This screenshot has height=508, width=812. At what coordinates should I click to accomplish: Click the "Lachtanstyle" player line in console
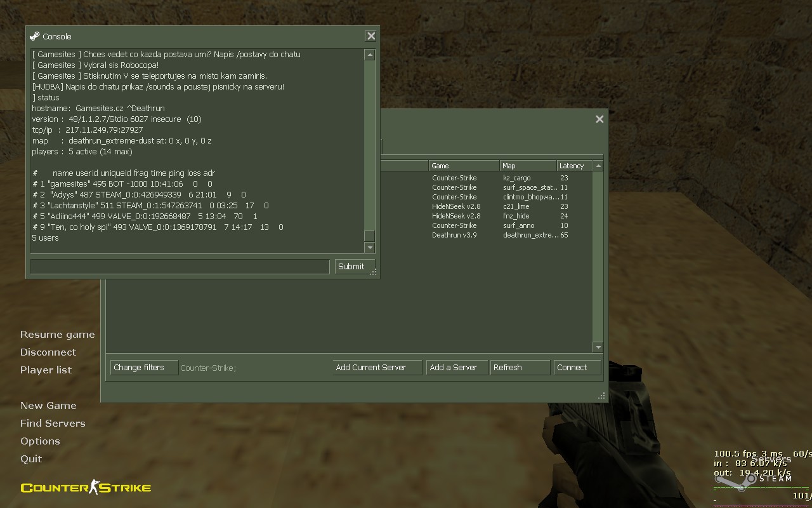150,206
